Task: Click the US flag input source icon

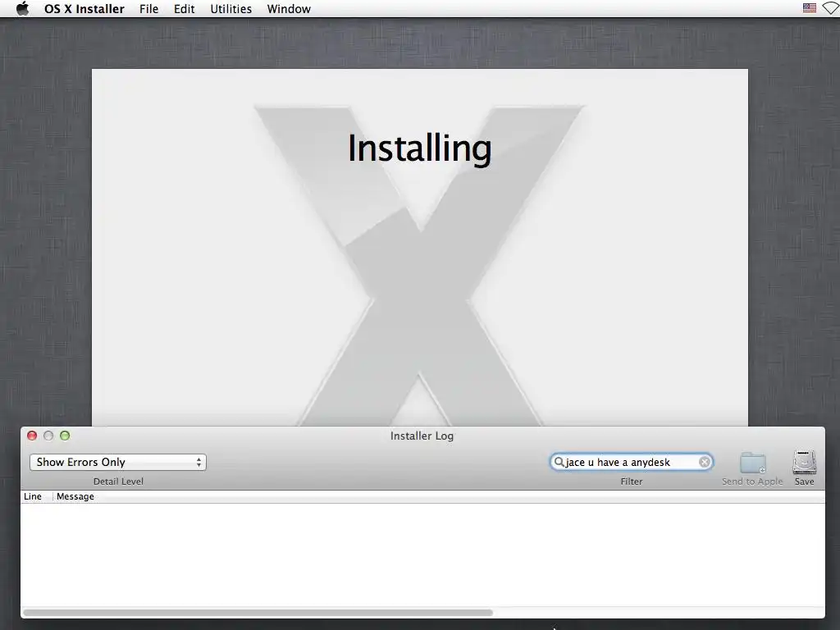Action: (x=810, y=8)
